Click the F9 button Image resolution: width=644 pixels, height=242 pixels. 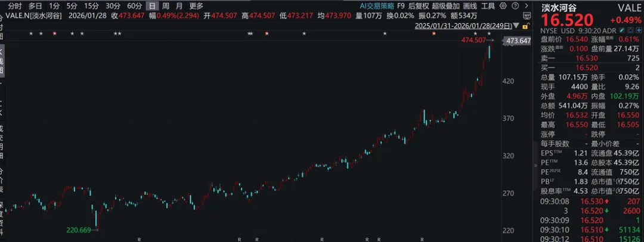point(401,6)
